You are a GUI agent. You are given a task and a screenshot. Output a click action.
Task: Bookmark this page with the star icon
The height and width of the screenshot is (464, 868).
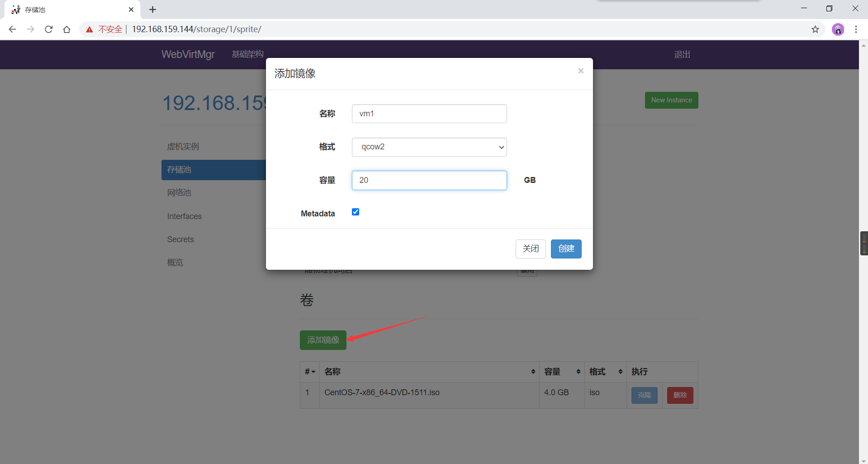[815, 29]
